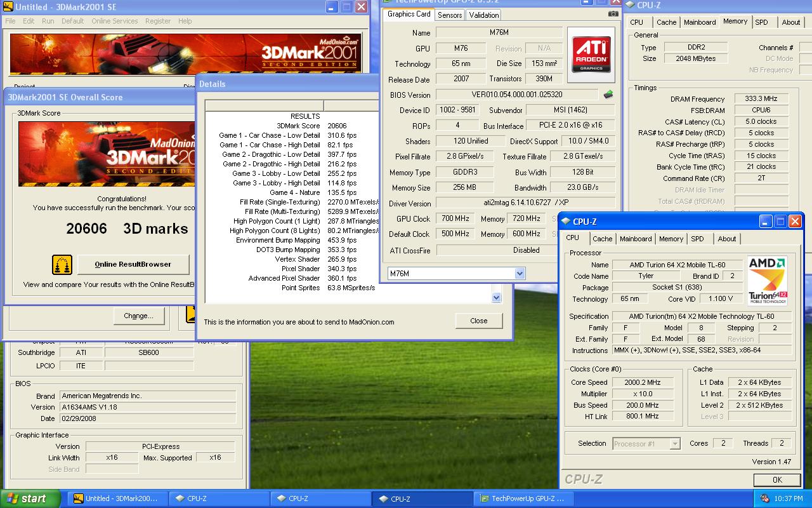Open the Mainboard tab in front CPU-Z window
Image resolution: width=812 pixels, height=508 pixels.
coord(636,239)
